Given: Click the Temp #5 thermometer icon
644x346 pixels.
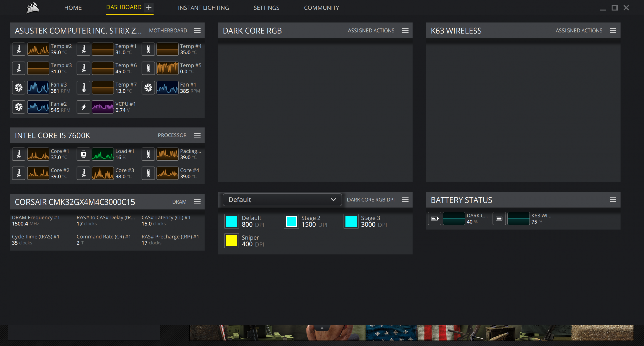Looking at the screenshot, I should point(148,68).
